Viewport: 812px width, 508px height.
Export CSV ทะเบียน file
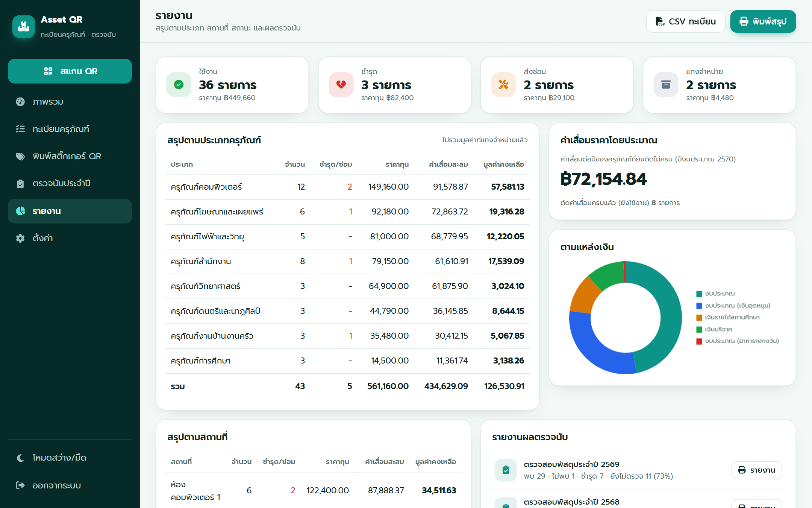686,21
